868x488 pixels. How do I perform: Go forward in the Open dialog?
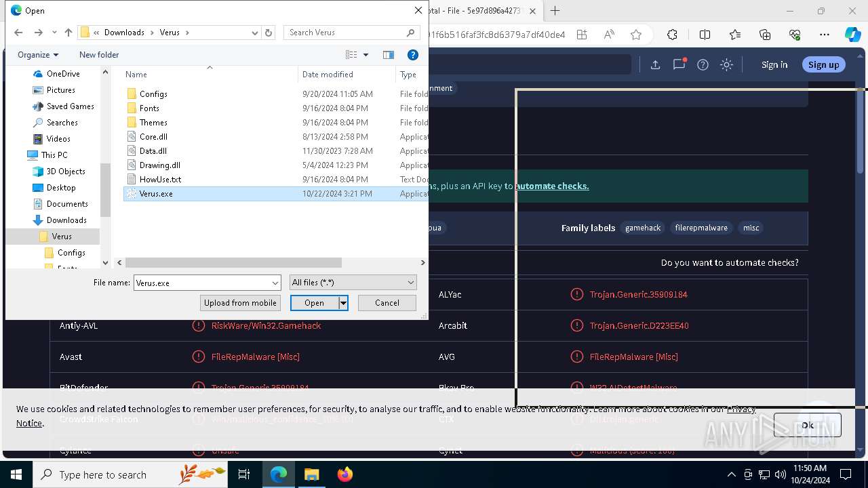point(38,33)
